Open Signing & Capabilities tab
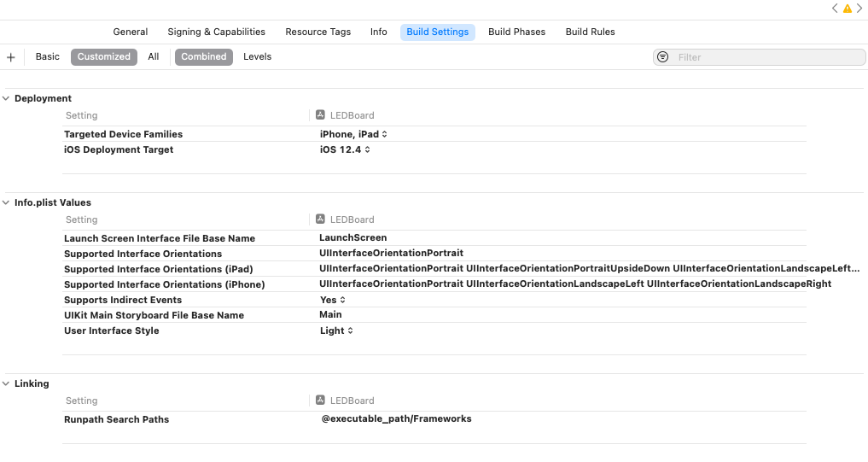This screenshot has width=868, height=462. pyautogui.click(x=217, y=32)
